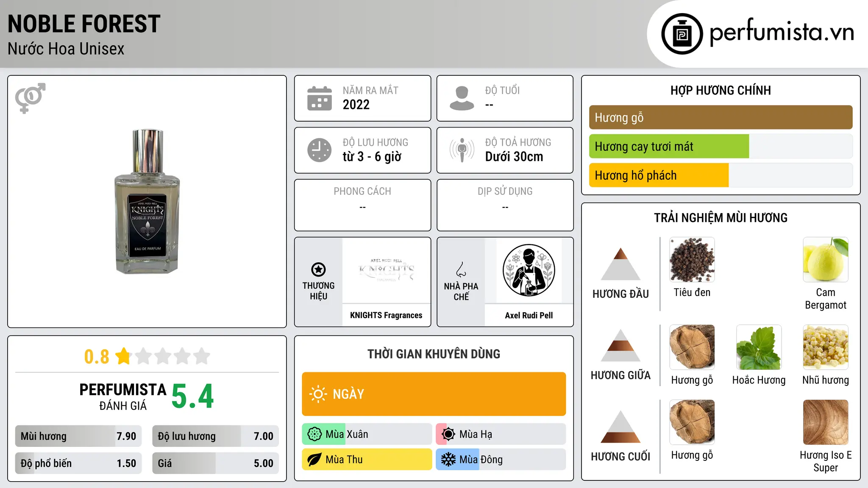Click the Hương giữa pyramid icon
This screenshot has width=868, height=488.
[620, 345]
